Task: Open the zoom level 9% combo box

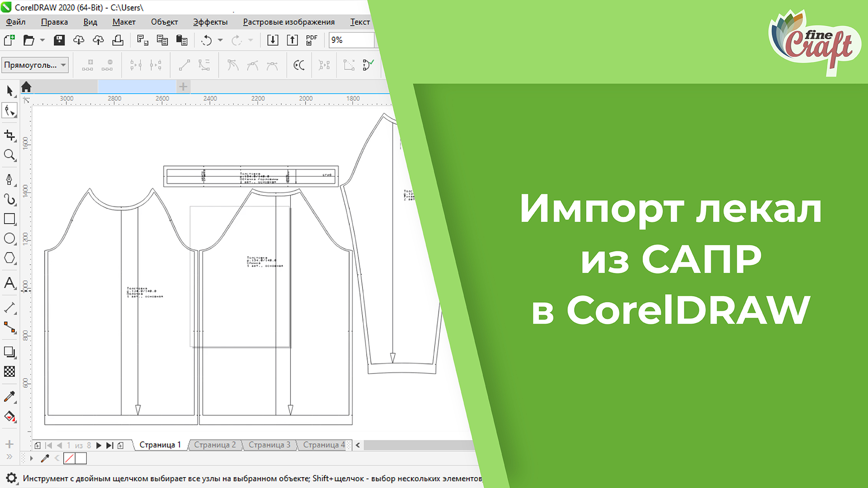Action: (x=352, y=40)
